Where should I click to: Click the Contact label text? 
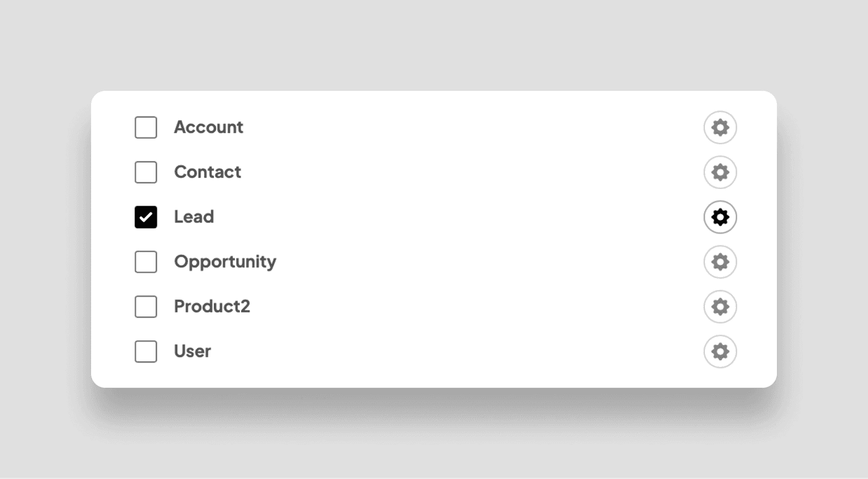207,172
